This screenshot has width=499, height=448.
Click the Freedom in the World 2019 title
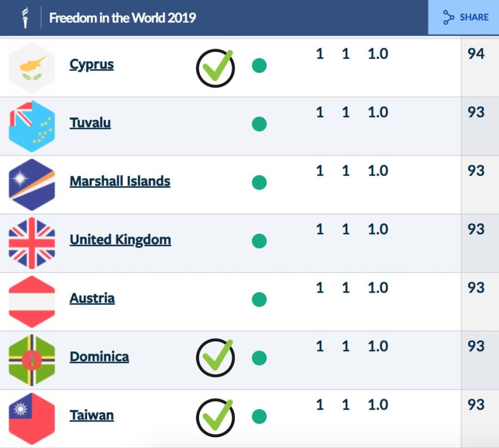pos(122,18)
